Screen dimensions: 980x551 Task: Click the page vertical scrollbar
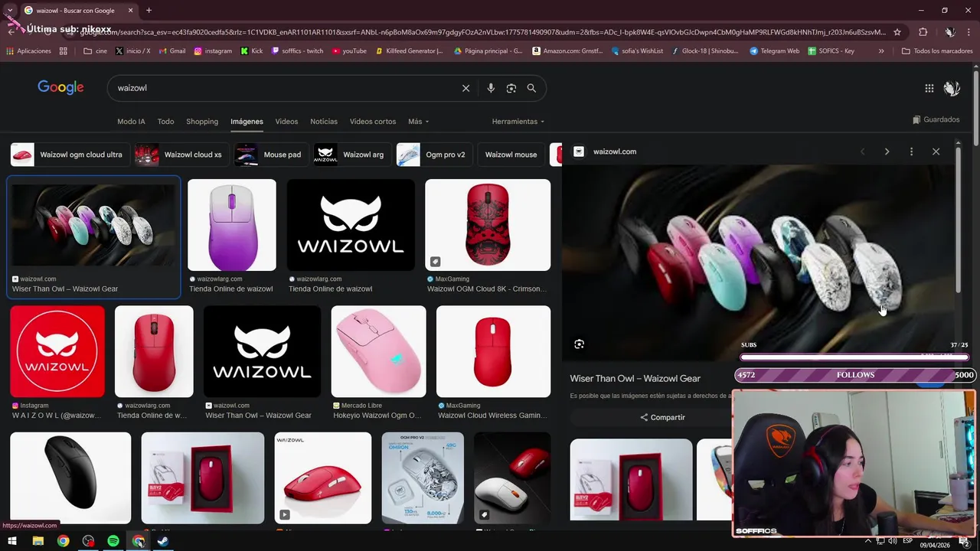(976, 107)
